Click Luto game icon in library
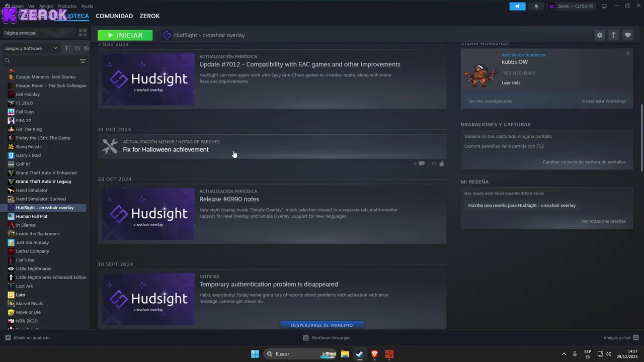The image size is (644, 362). pyautogui.click(x=11, y=295)
